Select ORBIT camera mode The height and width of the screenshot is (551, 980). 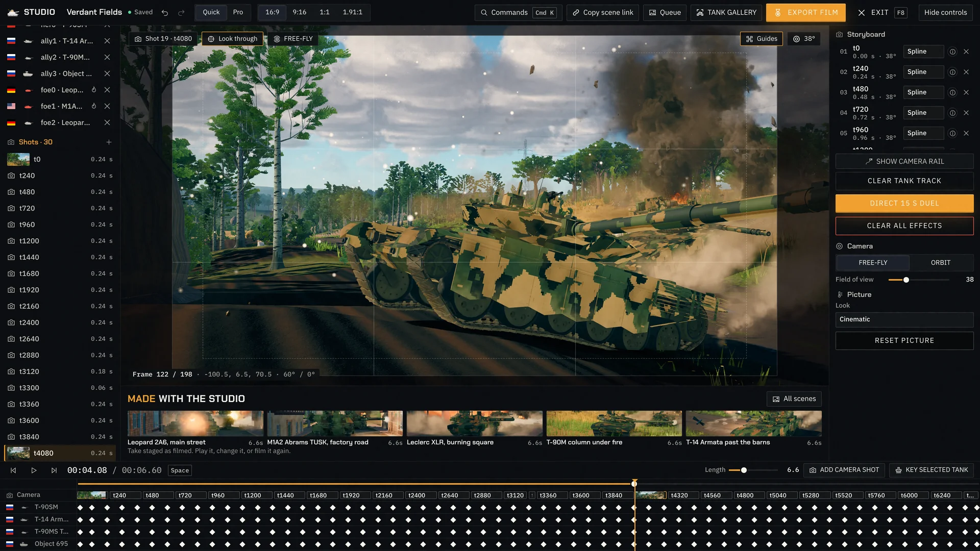pyautogui.click(x=941, y=263)
